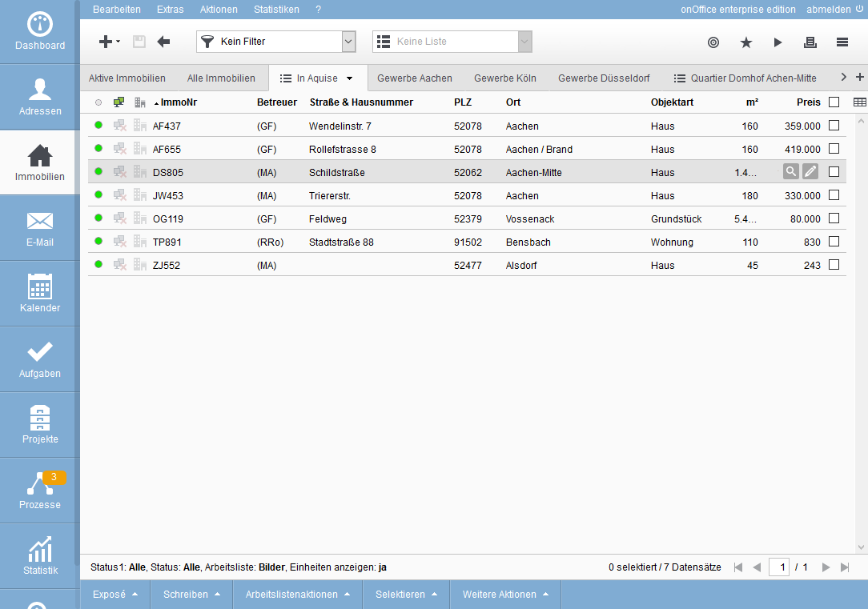Screen dimensions: 868x609
Task: Open the Aktionen menu
Action: [x=219, y=10]
